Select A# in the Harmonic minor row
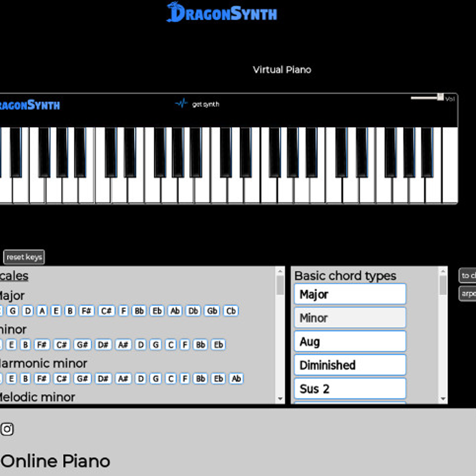476x476 pixels. pyautogui.click(x=123, y=379)
